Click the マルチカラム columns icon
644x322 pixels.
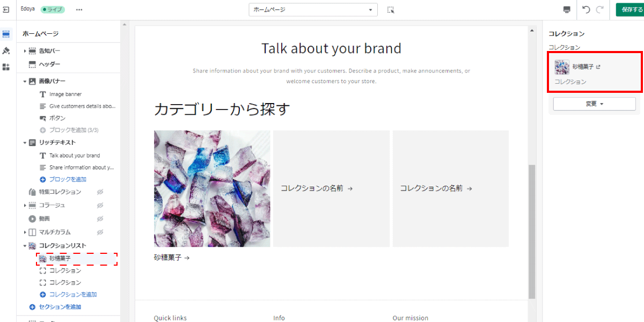point(32,232)
